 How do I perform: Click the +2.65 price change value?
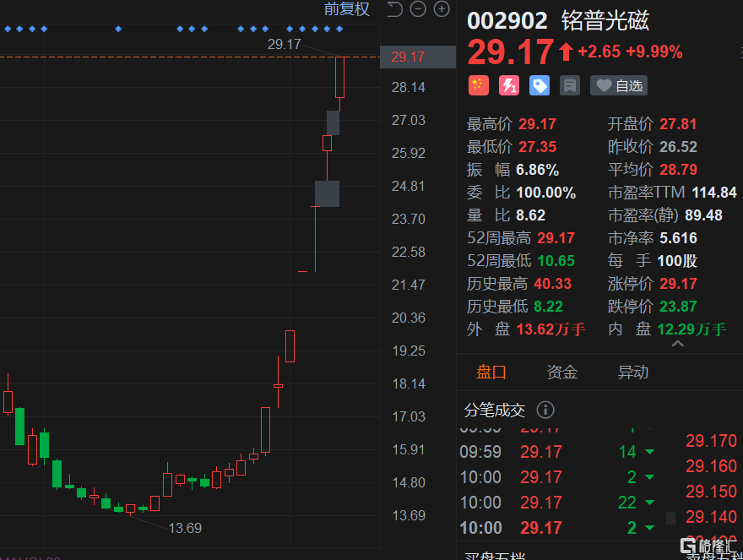(x=599, y=52)
